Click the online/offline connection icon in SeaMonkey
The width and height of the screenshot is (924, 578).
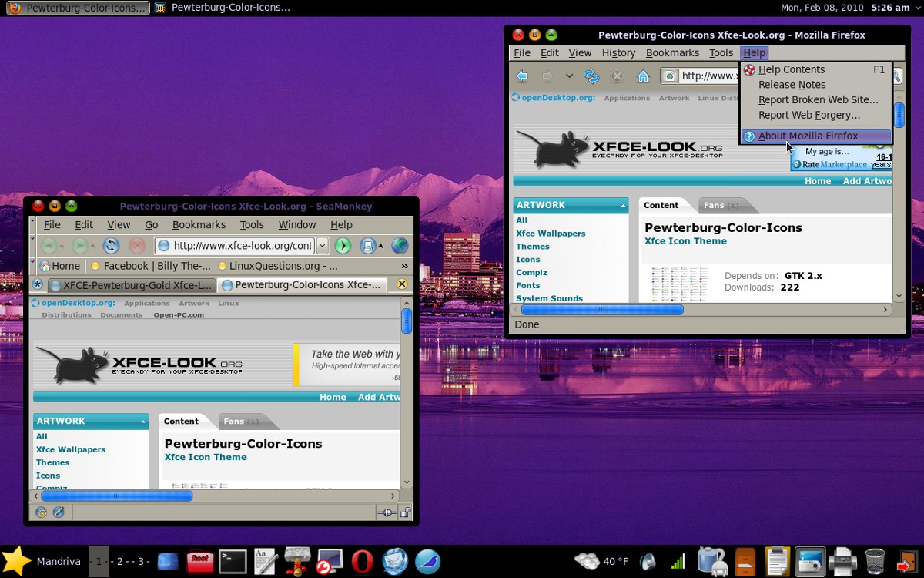coord(387,512)
